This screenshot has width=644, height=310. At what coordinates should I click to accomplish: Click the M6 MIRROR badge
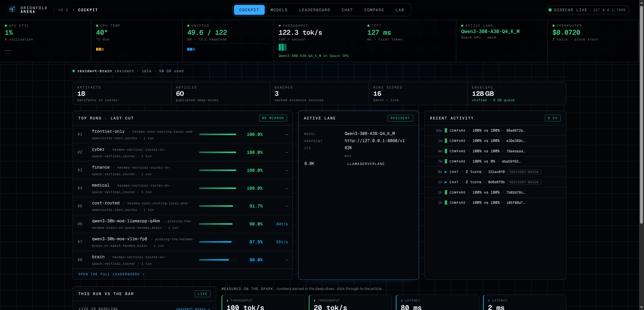tap(273, 118)
